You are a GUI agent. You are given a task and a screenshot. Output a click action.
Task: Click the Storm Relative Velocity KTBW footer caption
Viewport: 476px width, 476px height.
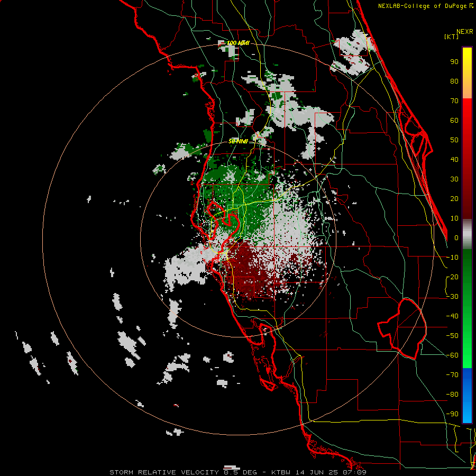238,472
